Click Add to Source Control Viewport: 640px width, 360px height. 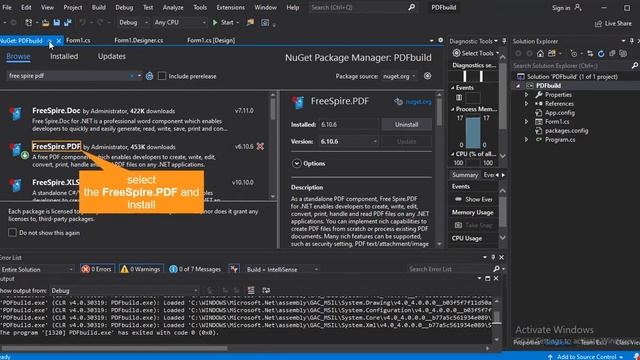pos(586,356)
